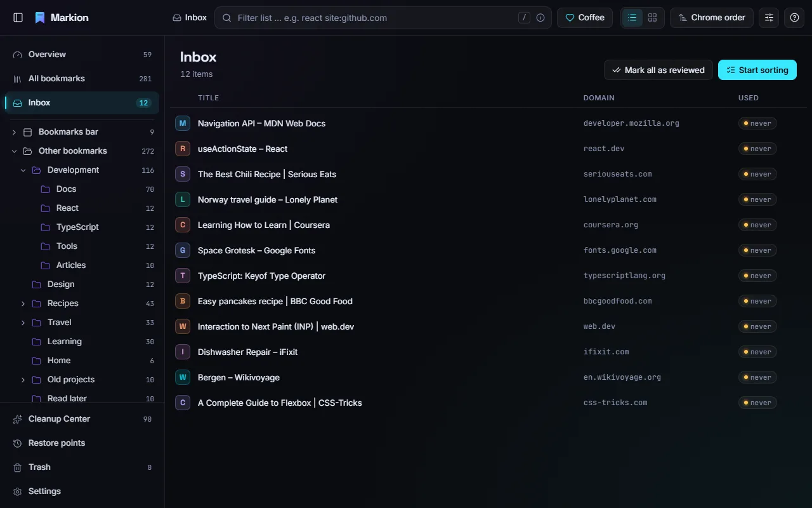Sort by the USED column header
Image resolution: width=812 pixels, height=508 pixels.
[x=749, y=98]
